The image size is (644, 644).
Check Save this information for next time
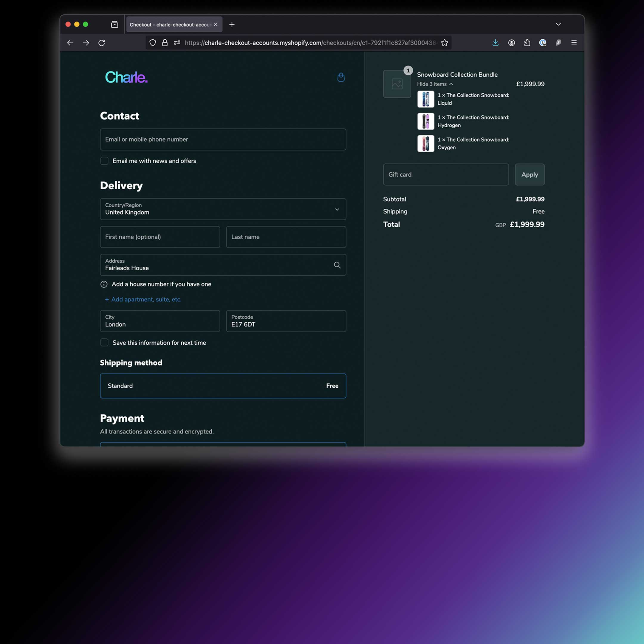point(104,343)
